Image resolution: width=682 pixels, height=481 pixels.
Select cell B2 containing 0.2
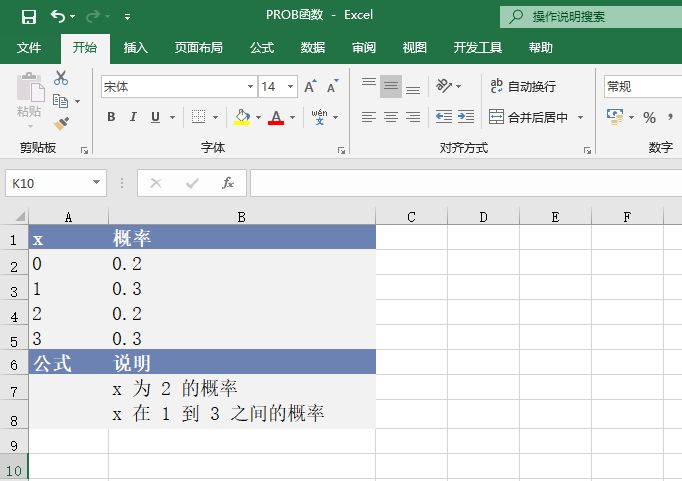coord(241,264)
